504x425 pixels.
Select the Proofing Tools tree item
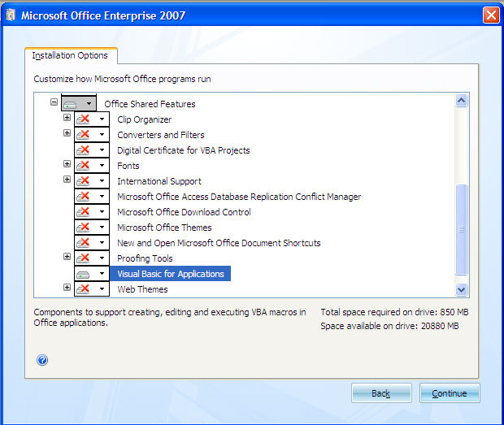point(145,258)
